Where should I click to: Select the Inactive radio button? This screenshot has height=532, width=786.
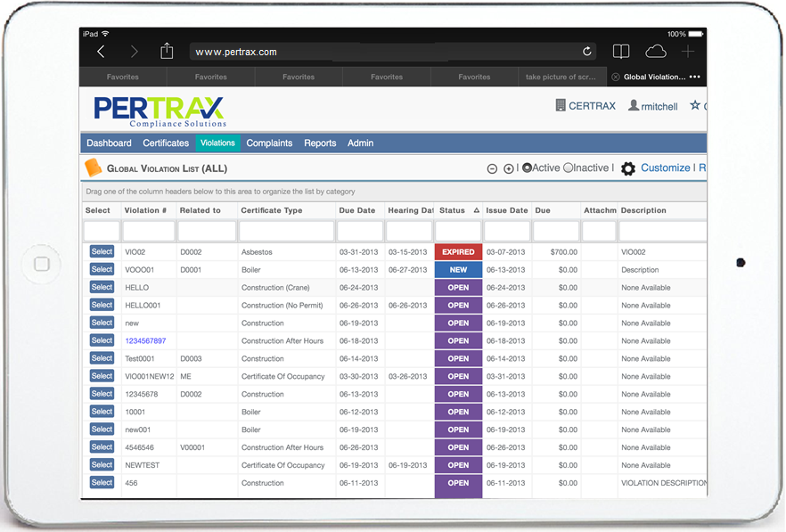pyautogui.click(x=568, y=168)
